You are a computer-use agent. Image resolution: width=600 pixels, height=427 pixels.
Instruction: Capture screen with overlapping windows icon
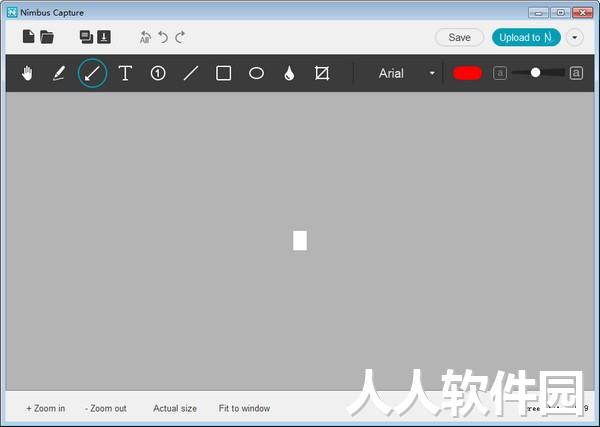coord(86,37)
